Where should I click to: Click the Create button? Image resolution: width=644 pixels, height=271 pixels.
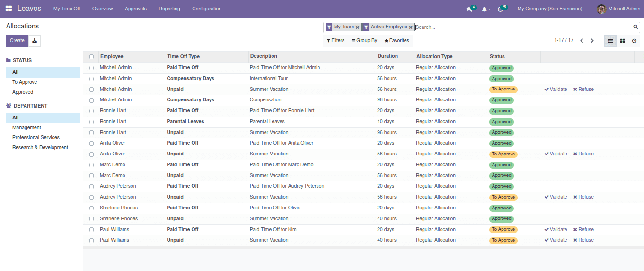click(x=17, y=41)
